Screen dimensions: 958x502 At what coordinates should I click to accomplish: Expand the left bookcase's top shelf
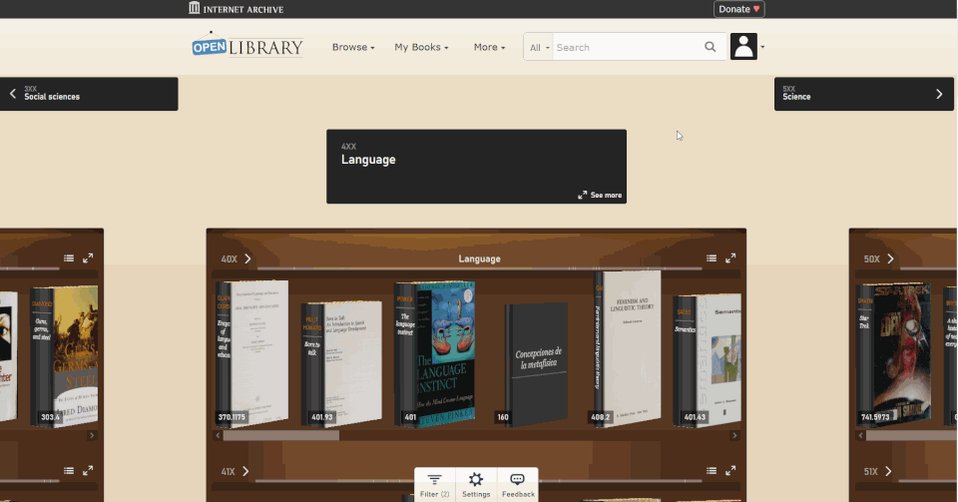(88, 258)
